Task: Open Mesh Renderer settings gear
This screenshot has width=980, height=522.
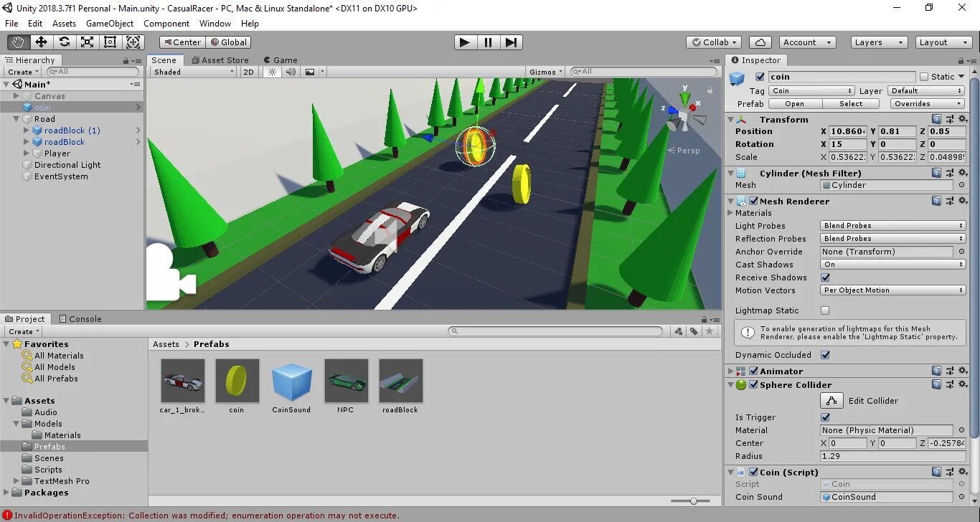Action: click(962, 201)
